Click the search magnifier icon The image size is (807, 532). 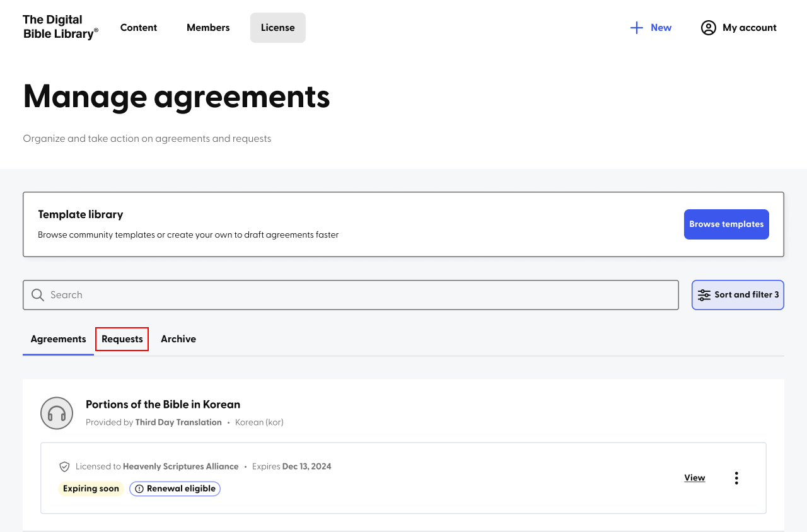click(x=38, y=295)
